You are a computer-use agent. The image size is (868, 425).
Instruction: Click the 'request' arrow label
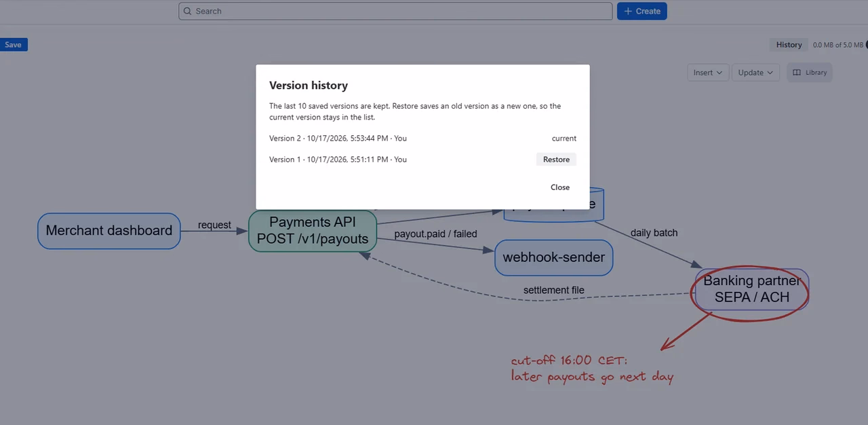tap(214, 225)
